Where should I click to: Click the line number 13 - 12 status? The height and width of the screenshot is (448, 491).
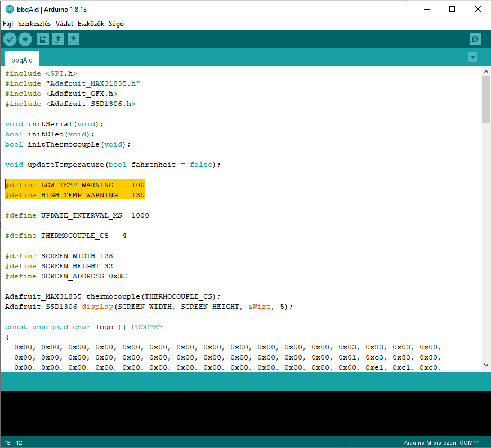[x=13, y=443]
